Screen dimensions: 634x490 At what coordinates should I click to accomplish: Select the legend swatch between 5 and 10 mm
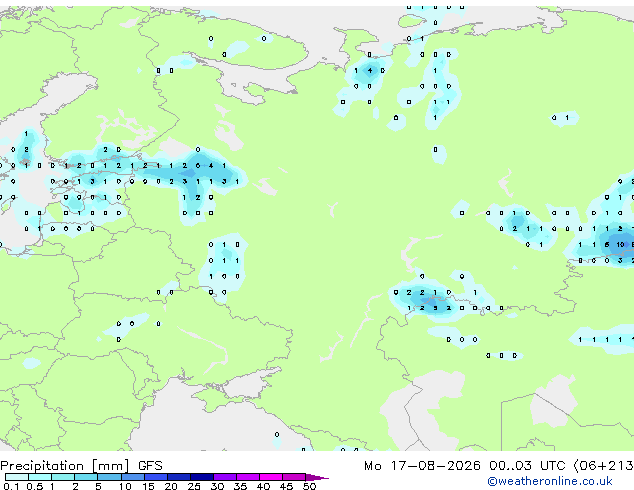(109, 477)
